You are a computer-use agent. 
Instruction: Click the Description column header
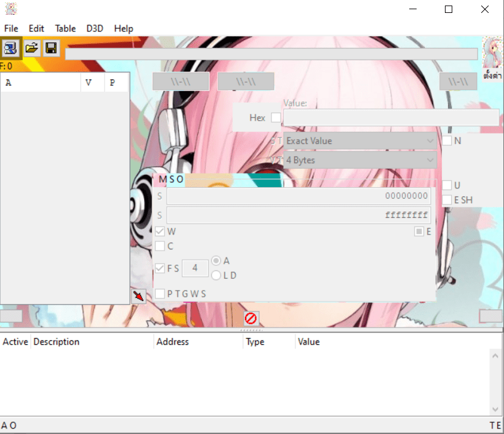(92, 342)
